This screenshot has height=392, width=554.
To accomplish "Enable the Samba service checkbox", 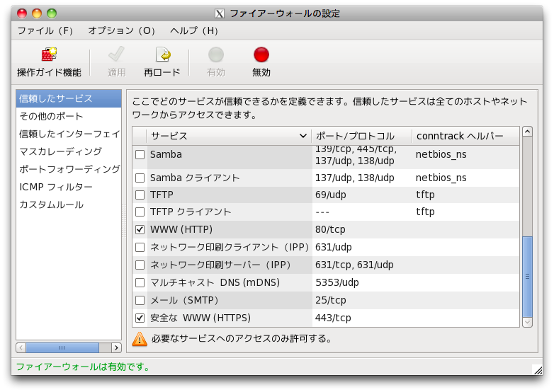I will [140, 154].
